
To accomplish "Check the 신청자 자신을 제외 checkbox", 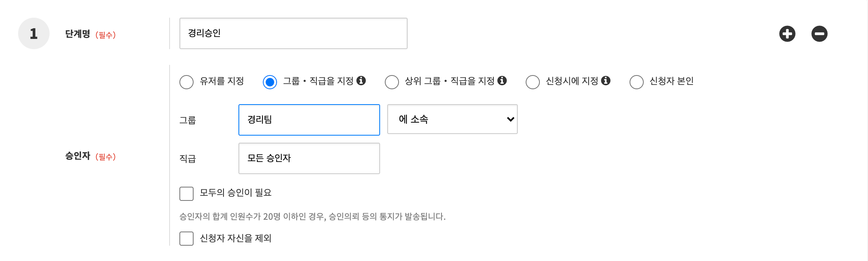I will (187, 239).
